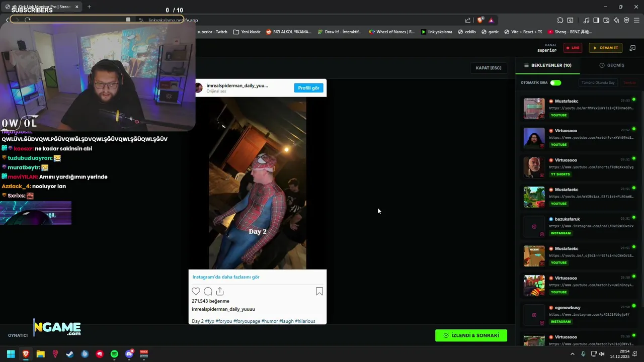Click the LIVE status button
The width and height of the screenshot is (644, 362).
573,48
